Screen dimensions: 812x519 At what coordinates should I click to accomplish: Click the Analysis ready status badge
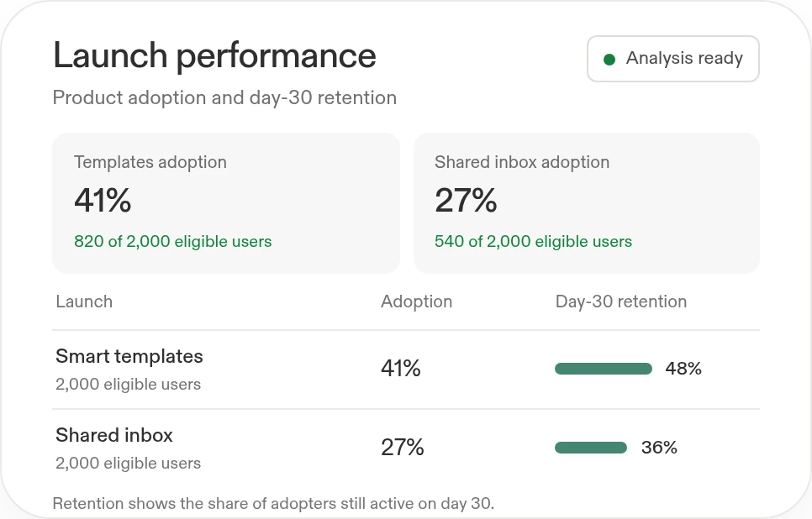coord(672,59)
